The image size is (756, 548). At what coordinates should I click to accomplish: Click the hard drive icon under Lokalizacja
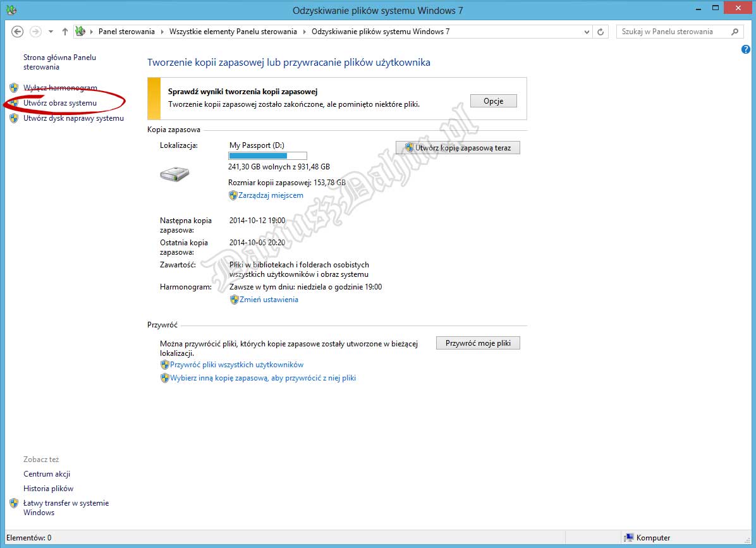point(174,174)
